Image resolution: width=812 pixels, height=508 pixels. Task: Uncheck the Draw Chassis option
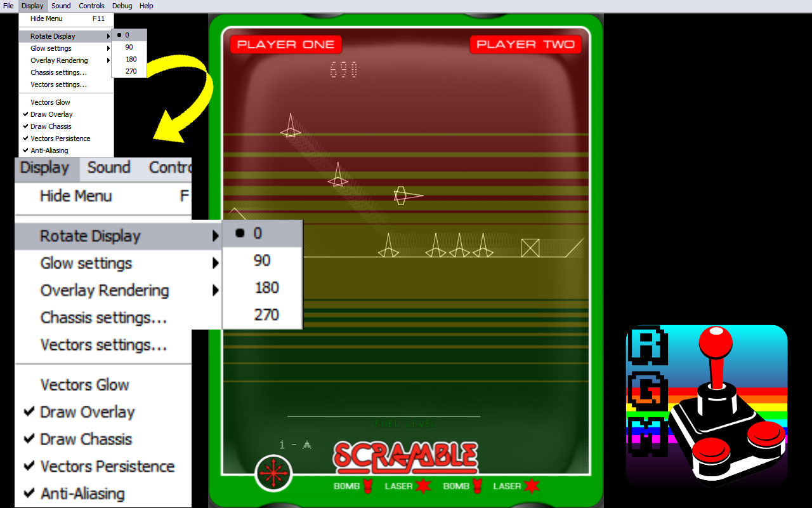click(x=66, y=126)
